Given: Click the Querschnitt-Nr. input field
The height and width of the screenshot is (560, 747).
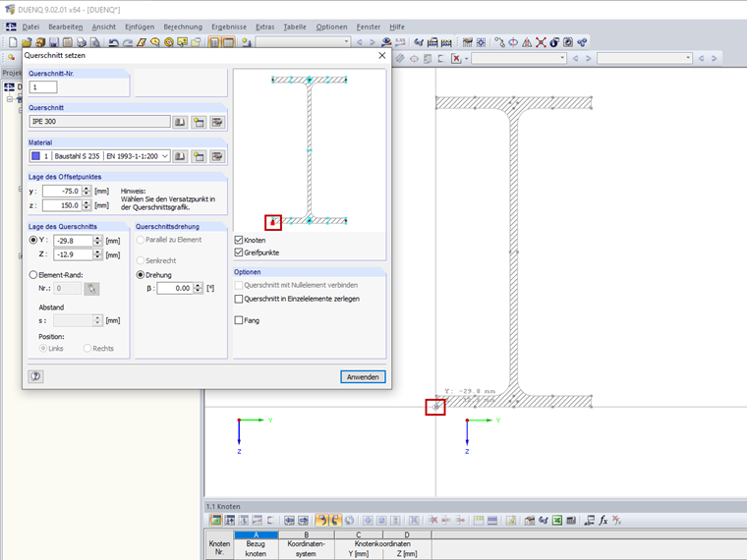Looking at the screenshot, I should 43,87.
